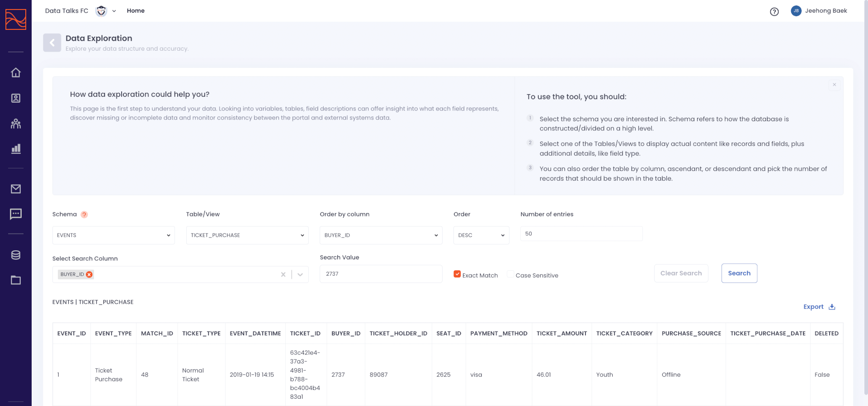Screen dimensions: 868x406
Task: Clear all selected search columns
Action: click(x=283, y=274)
